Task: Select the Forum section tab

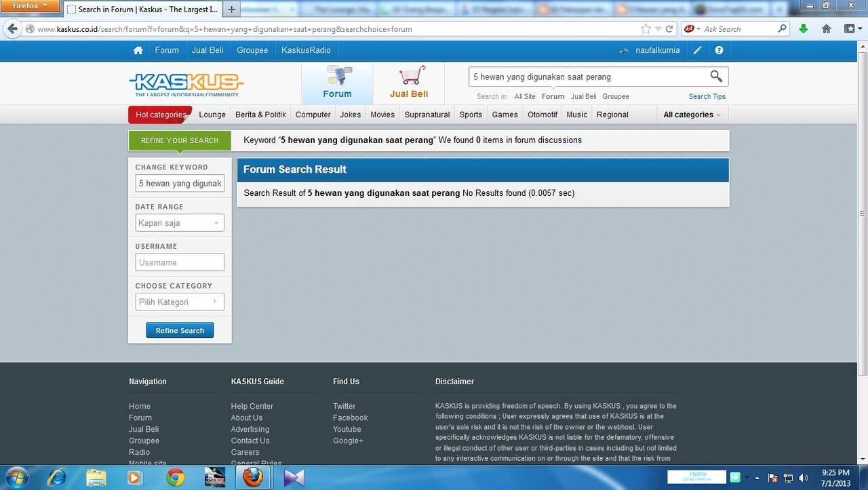Action: (337, 83)
